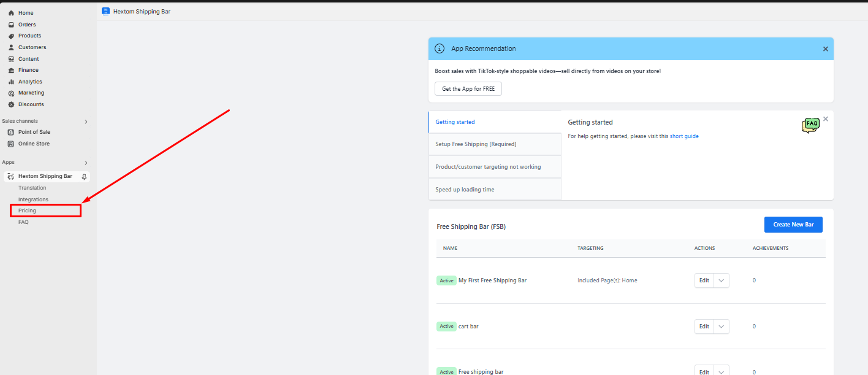Go to Customers in sidebar

[32, 47]
